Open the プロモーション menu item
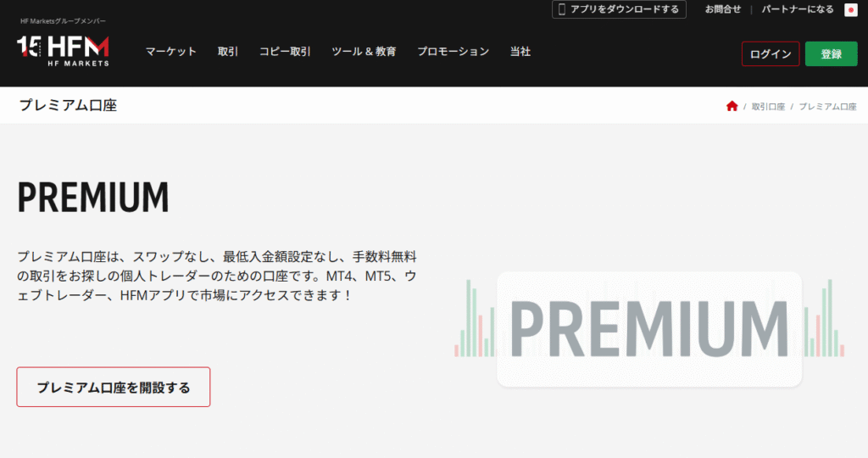Image resolution: width=868 pixels, height=458 pixels. [x=453, y=52]
